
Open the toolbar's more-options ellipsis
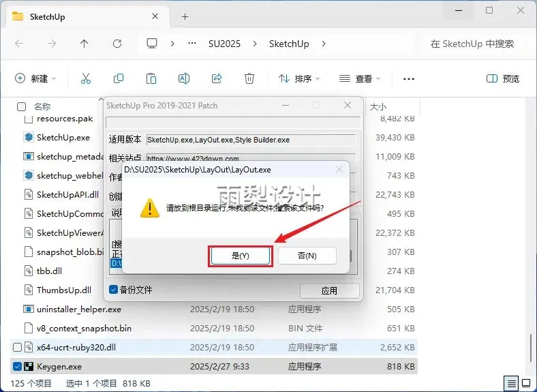coord(409,79)
